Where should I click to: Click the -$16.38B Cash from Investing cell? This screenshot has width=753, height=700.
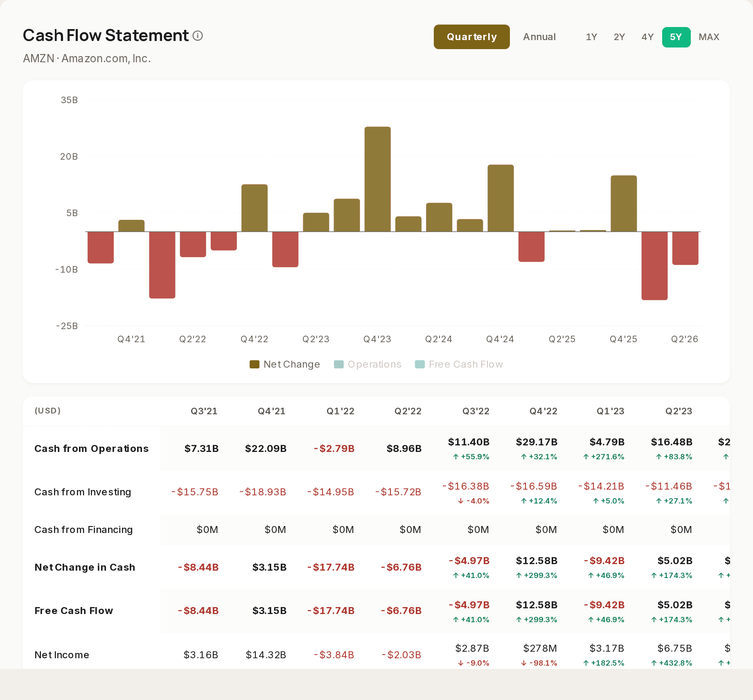[465, 486]
